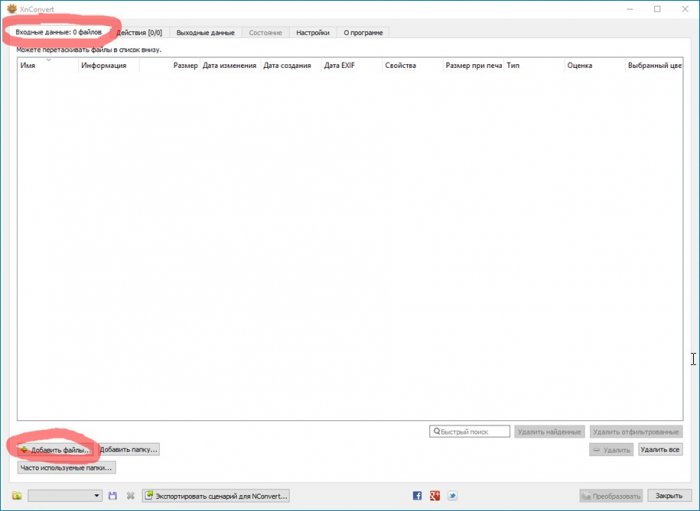Open the script preset dropdown at the bottom
Image resolution: width=700 pixels, height=511 pixels.
pos(65,495)
